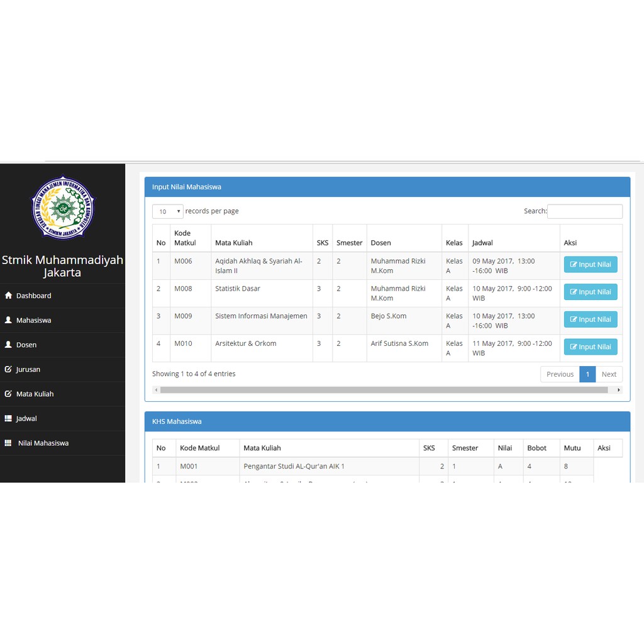Open the records per page dropdown
Screen dimensions: 644x644
(x=167, y=211)
